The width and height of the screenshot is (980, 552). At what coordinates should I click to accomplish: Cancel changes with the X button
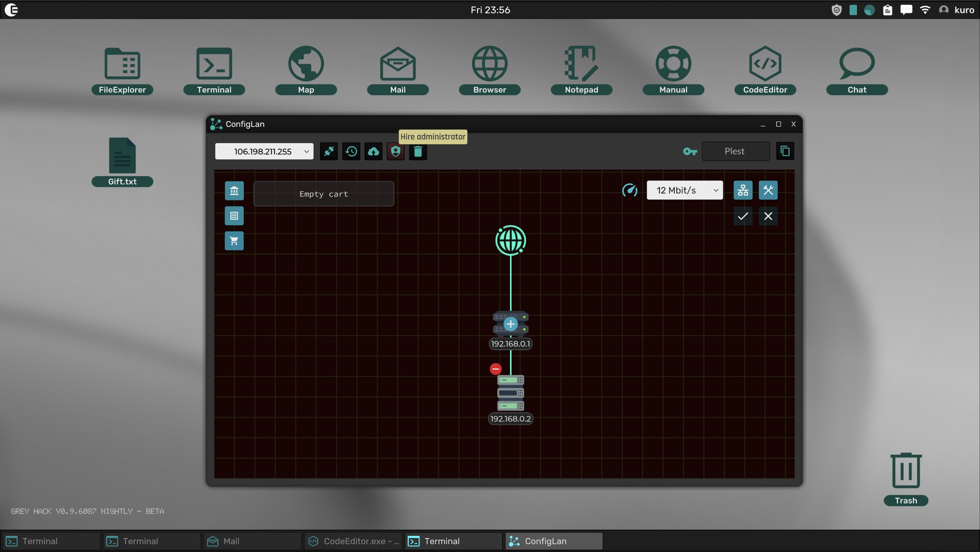[x=768, y=216]
